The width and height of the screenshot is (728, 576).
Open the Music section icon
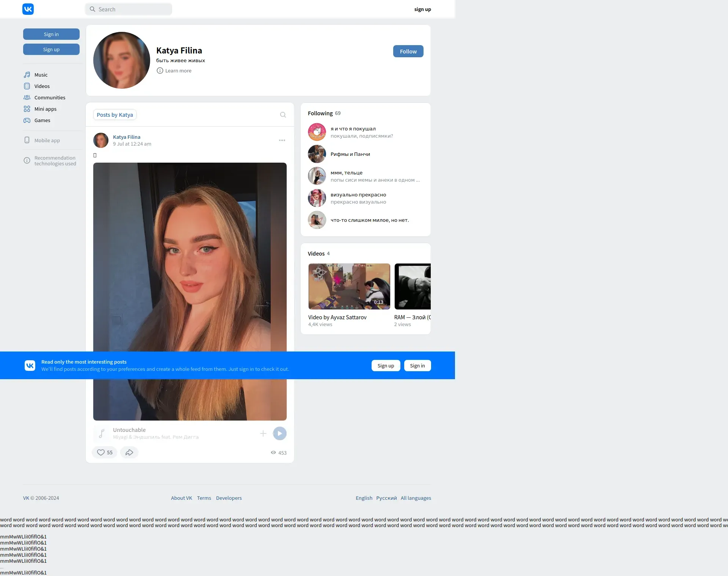pos(27,75)
